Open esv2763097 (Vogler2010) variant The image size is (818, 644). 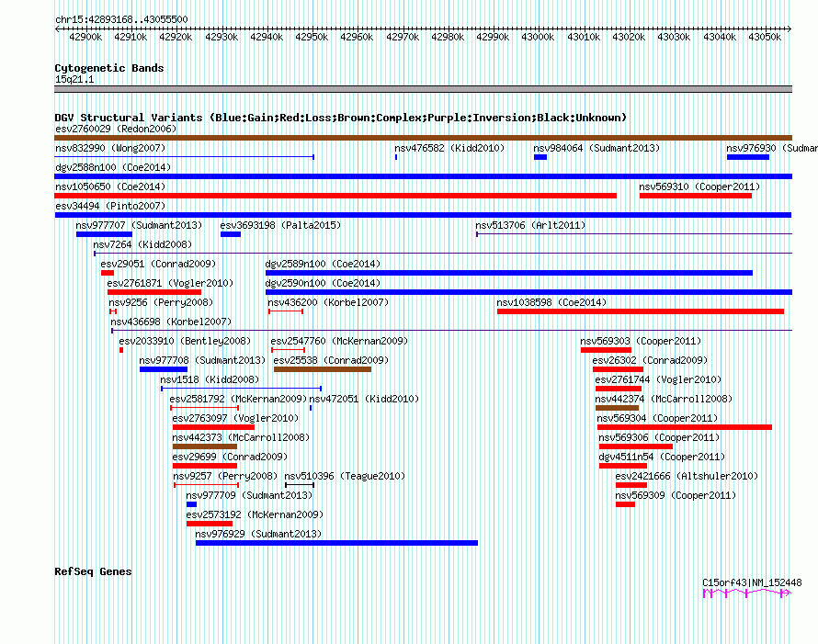(213, 427)
